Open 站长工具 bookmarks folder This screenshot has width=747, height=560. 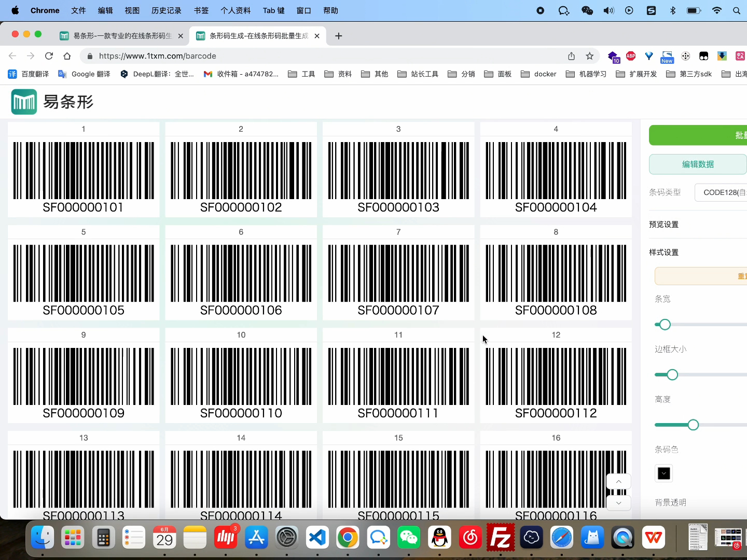(x=418, y=74)
